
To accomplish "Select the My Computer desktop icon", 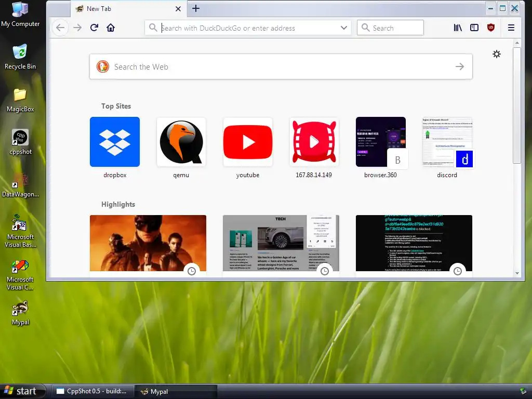I will point(20,15).
